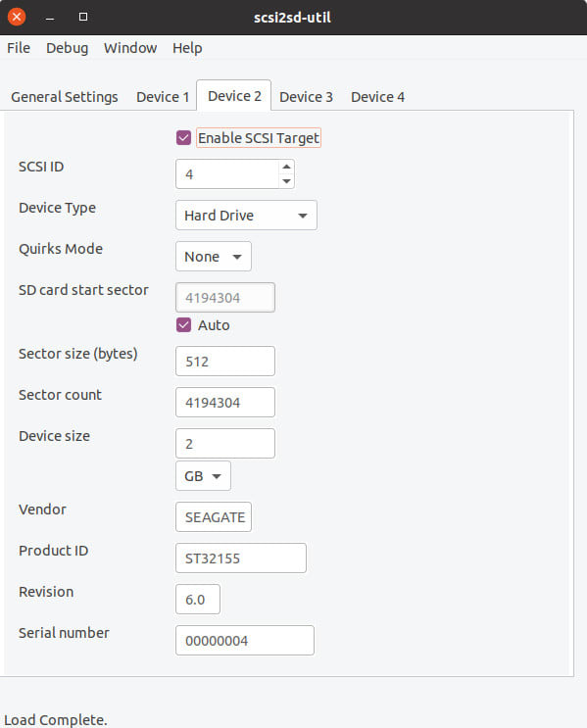Open the Window menu
This screenshot has height=728, width=587.
coord(130,48)
